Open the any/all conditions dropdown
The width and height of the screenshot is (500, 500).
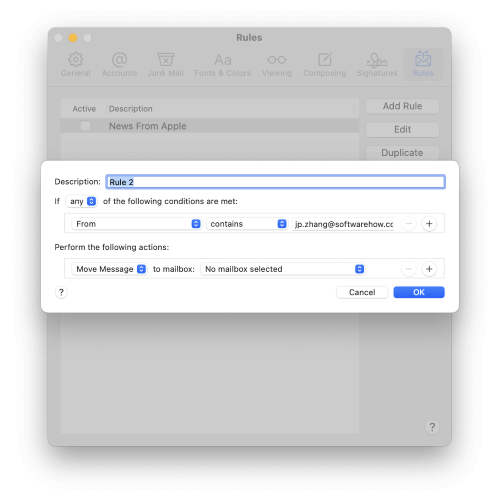point(82,201)
